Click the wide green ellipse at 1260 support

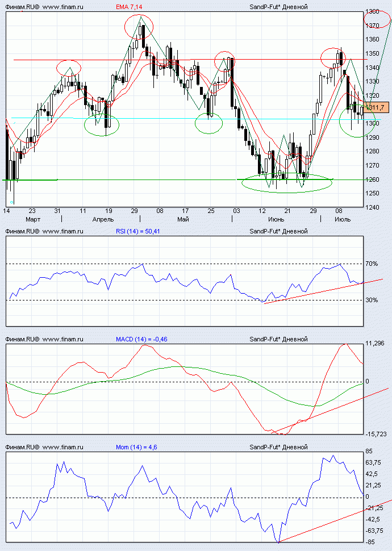[287, 183]
